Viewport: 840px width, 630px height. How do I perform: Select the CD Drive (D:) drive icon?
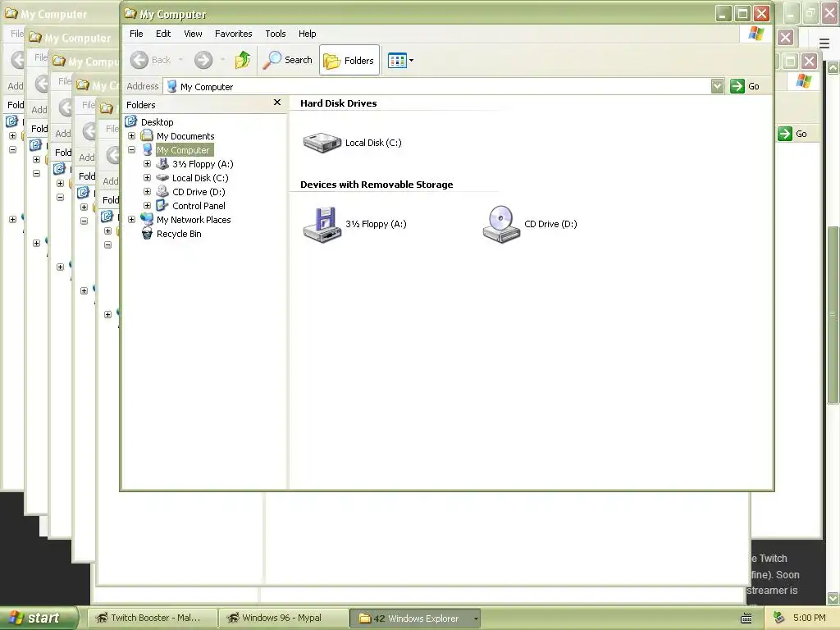(501, 225)
